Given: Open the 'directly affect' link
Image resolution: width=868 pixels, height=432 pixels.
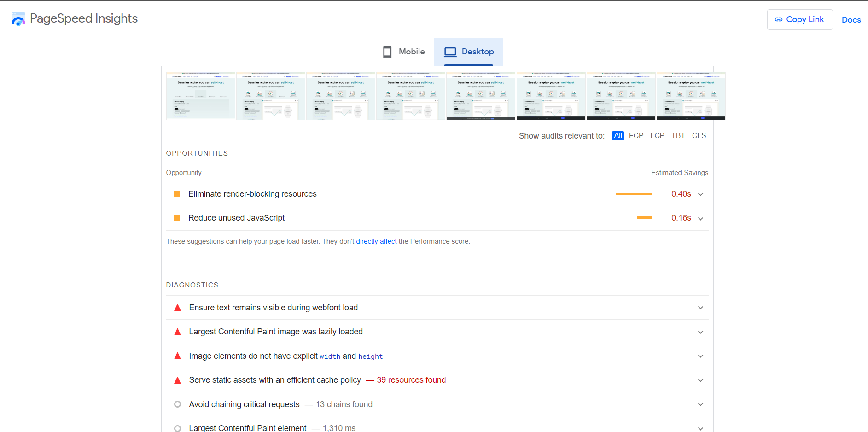Looking at the screenshot, I should [376, 241].
